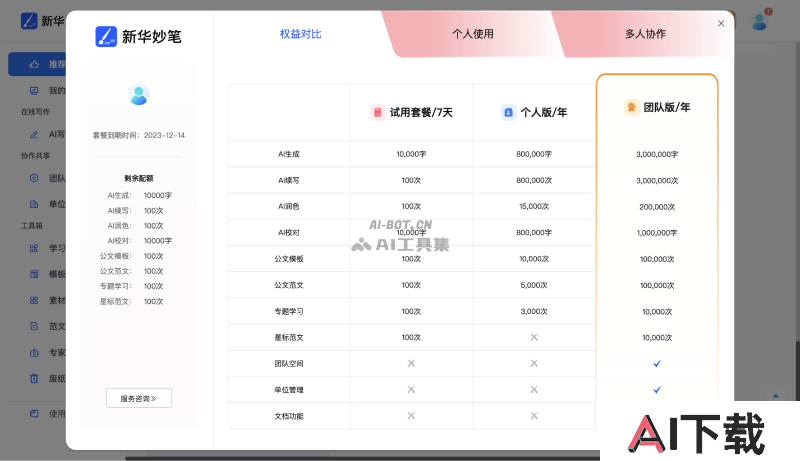Click the 文档功能 cross under 试用套餐
Screen dimensions: 800x461
pos(411,416)
